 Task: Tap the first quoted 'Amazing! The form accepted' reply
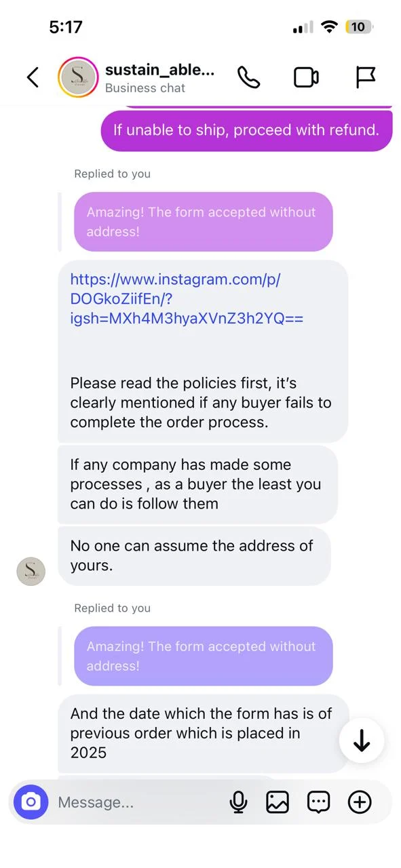point(204,222)
